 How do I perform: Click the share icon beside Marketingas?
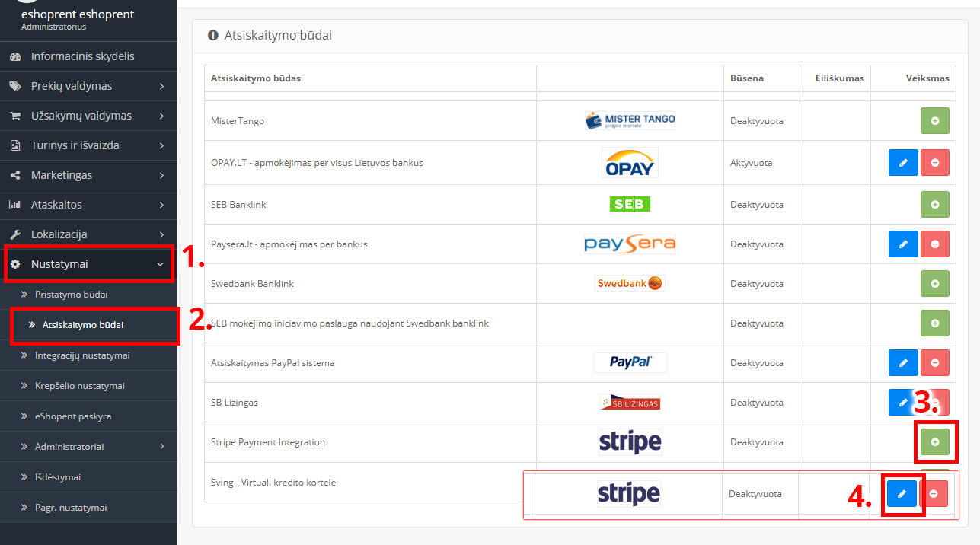pos(15,175)
